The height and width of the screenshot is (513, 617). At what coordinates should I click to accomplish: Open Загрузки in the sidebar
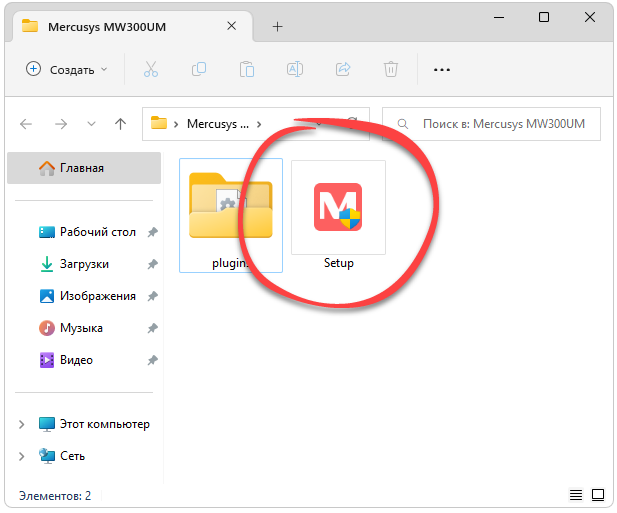tap(75, 264)
